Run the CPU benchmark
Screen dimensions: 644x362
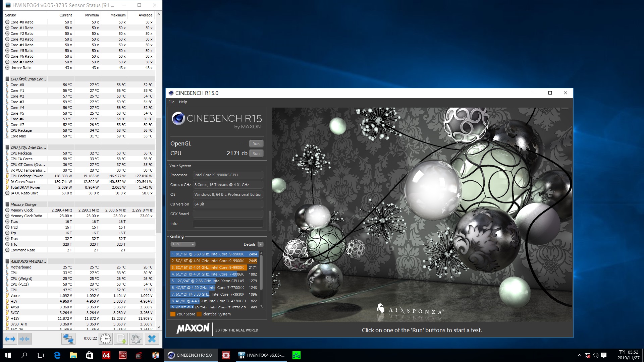(x=256, y=154)
